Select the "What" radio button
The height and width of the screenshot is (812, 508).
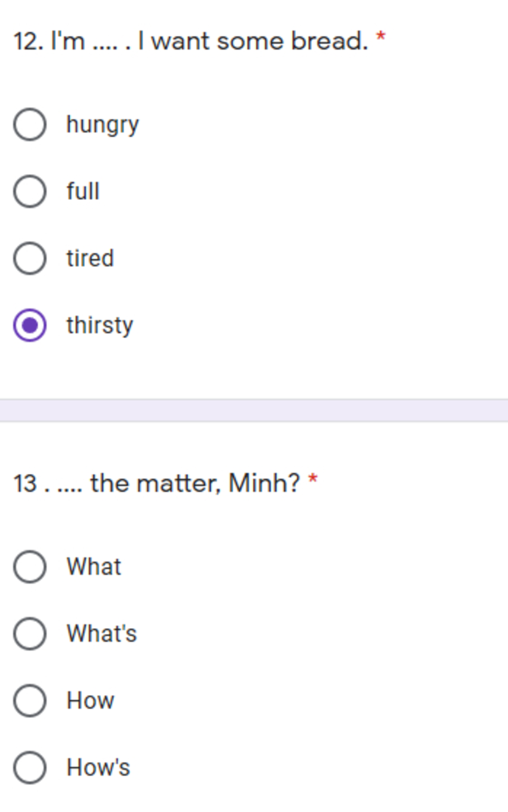click(x=30, y=566)
